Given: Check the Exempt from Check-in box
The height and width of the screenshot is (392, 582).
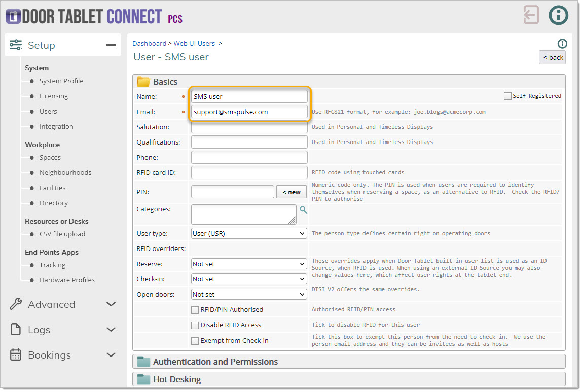Looking at the screenshot, I should (195, 341).
